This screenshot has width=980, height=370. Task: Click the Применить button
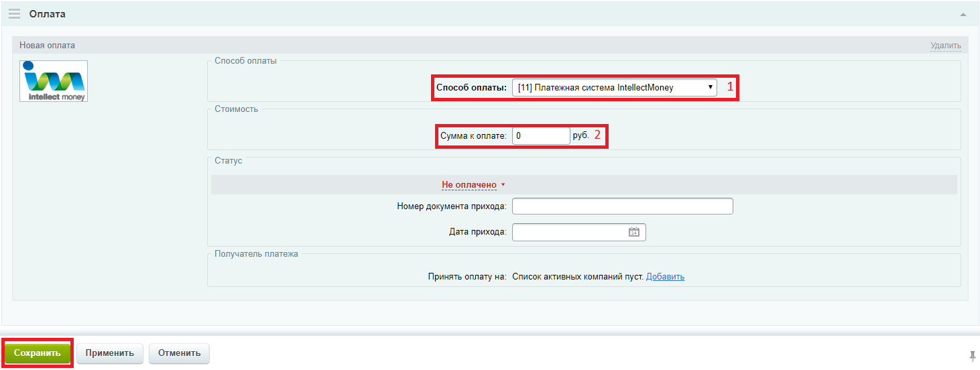[x=109, y=353]
